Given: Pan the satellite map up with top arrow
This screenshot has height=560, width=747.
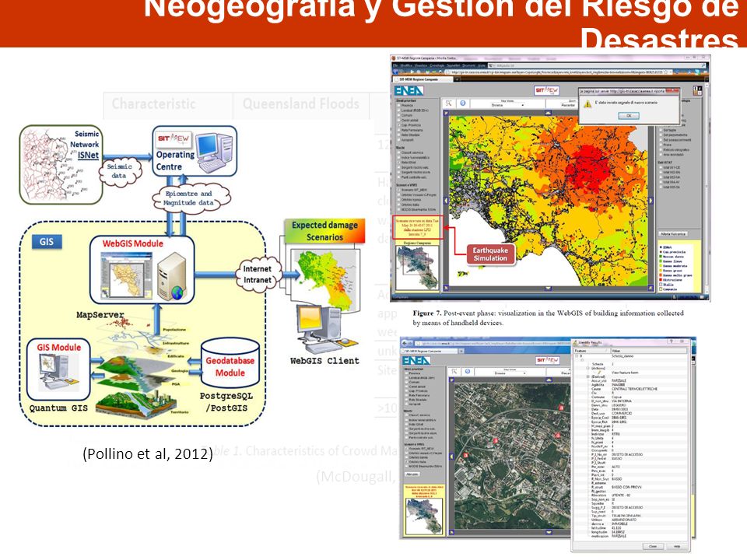Looking at the screenshot, I should (x=549, y=380).
